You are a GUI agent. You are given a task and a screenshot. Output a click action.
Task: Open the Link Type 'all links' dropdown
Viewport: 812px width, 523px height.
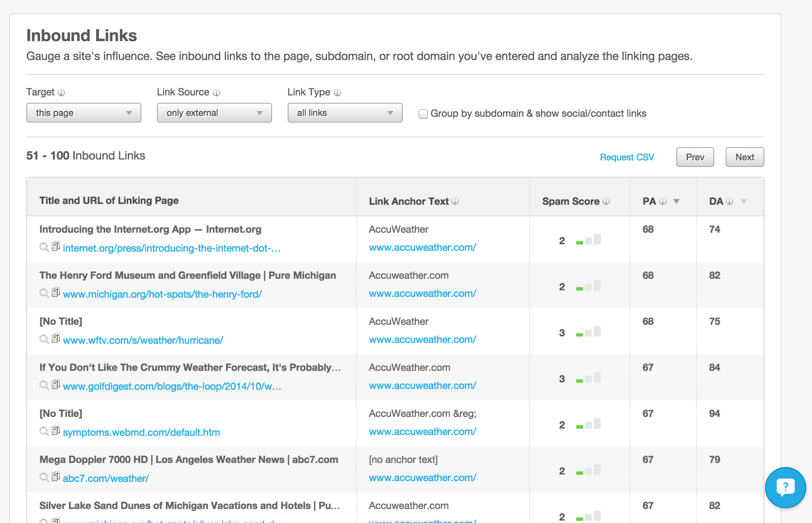coord(344,113)
